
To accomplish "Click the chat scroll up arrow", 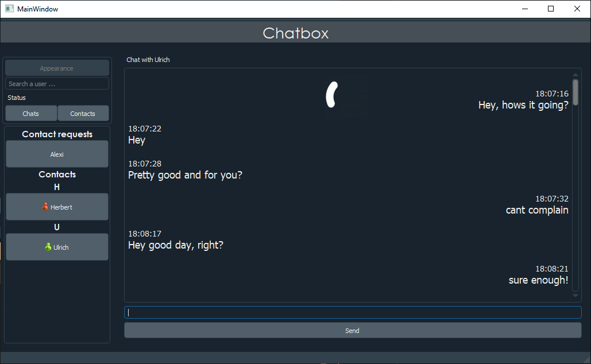I will coord(575,75).
